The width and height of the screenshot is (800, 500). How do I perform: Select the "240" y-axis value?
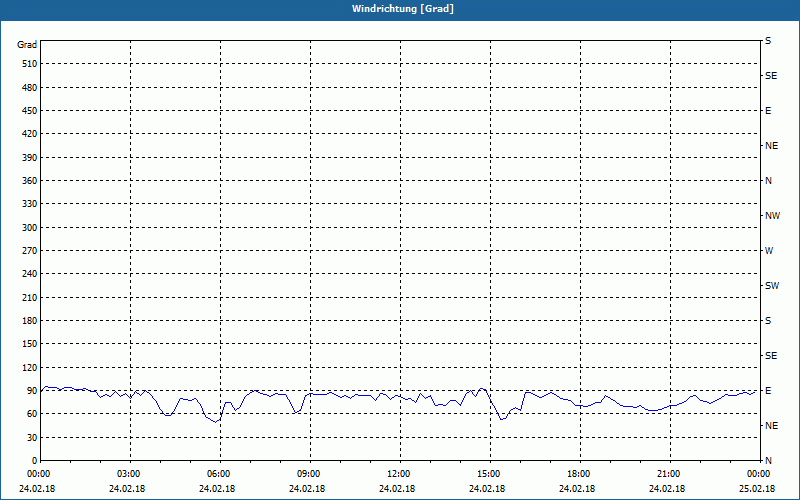point(30,274)
